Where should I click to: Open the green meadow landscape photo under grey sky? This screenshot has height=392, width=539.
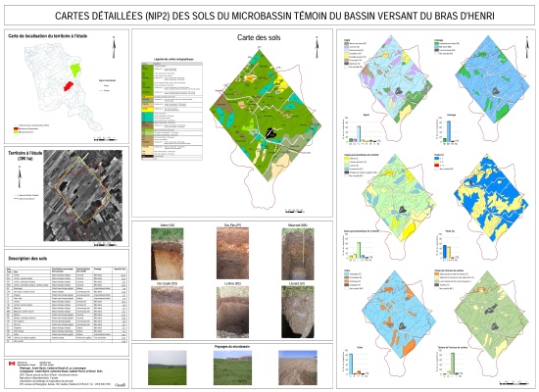[167, 367]
